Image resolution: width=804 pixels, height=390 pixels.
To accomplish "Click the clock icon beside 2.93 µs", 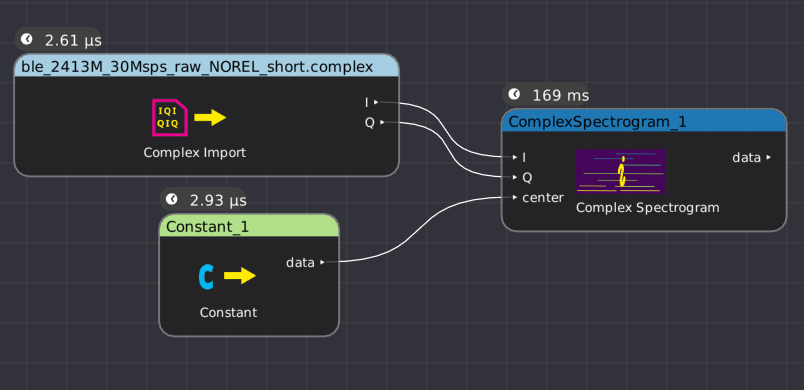I will [x=172, y=199].
